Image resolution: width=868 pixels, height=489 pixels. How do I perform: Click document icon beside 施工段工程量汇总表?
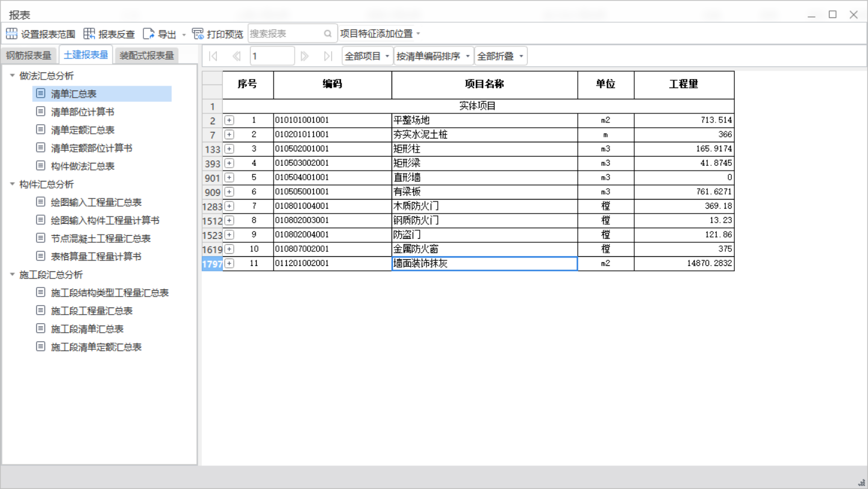[x=40, y=311]
